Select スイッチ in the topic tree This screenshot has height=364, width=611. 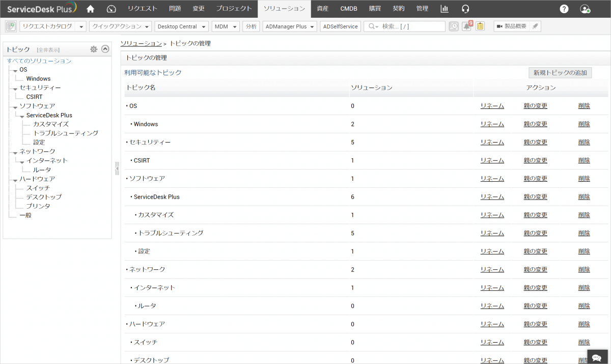38,188
